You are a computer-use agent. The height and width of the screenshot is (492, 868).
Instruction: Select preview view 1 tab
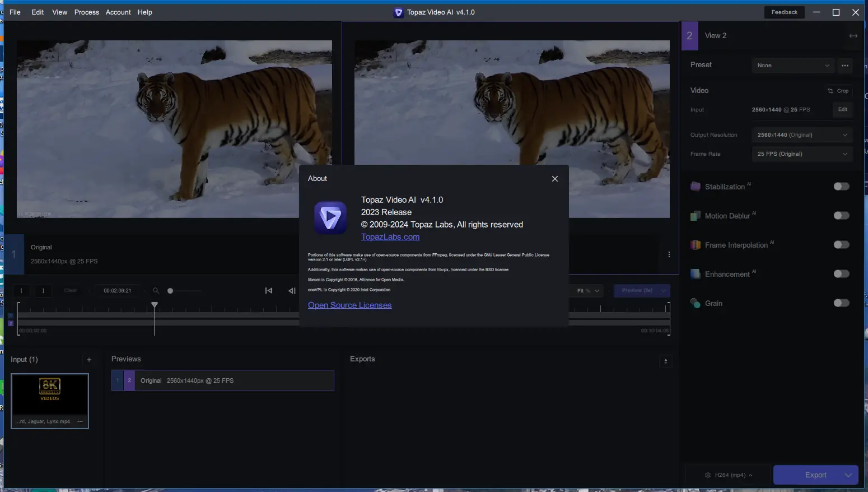(118, 380)
